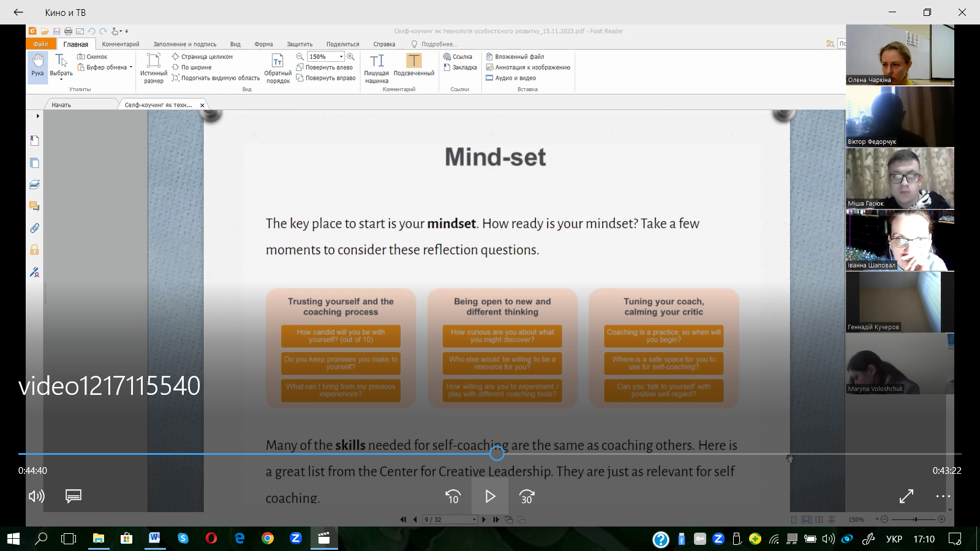This screenshot has width=980, height=551.
Task: Fit Страница целиком whole page
Action: pos(202,56)
